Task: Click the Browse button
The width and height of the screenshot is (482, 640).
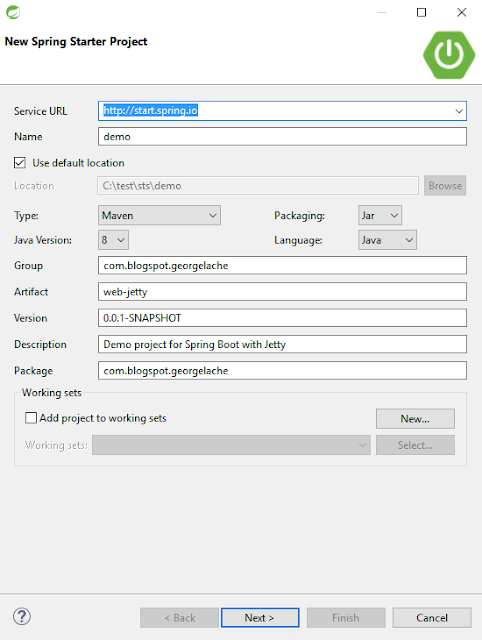Action: coord(445,186)
